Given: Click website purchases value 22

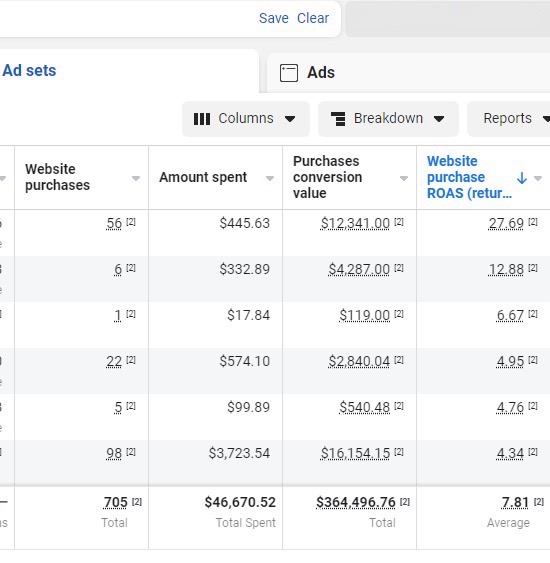Looking at the screenshot, I should click(x=114, y=361).
